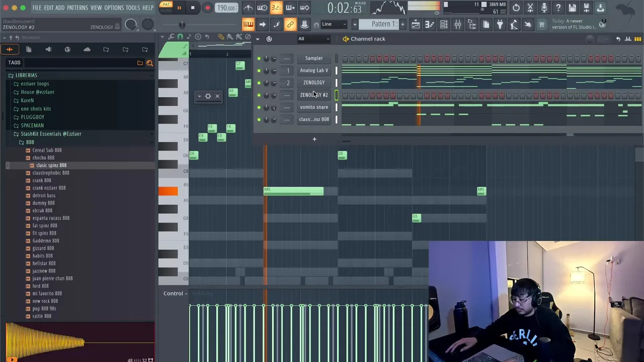Expand the ezzlaer loops folder
This screenshot has height=362, width=644.
click(x=35, y=83)
